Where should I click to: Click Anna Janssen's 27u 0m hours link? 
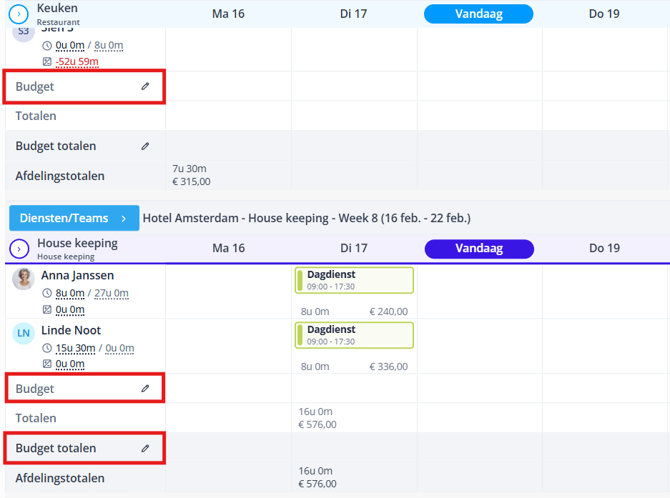(x=111, y=294)
